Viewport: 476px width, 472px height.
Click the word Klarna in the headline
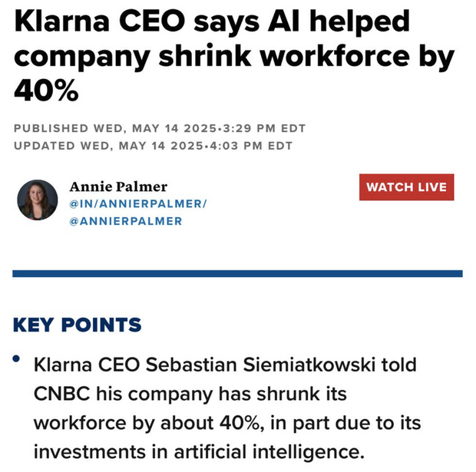(x=62, y=21)
